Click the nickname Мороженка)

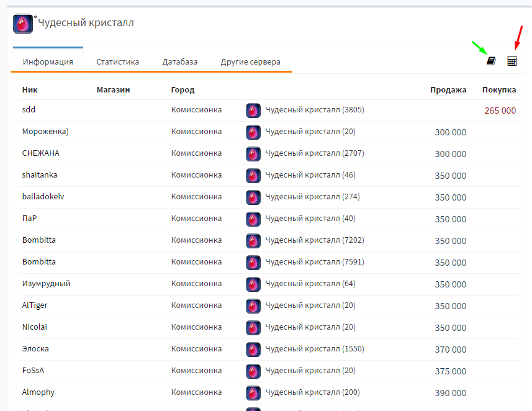click(45, 132)
